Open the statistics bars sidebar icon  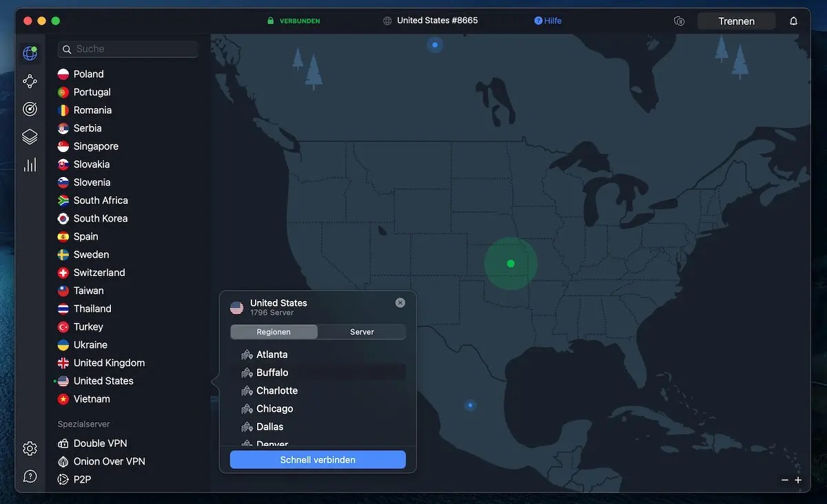(x=30, y=165)
